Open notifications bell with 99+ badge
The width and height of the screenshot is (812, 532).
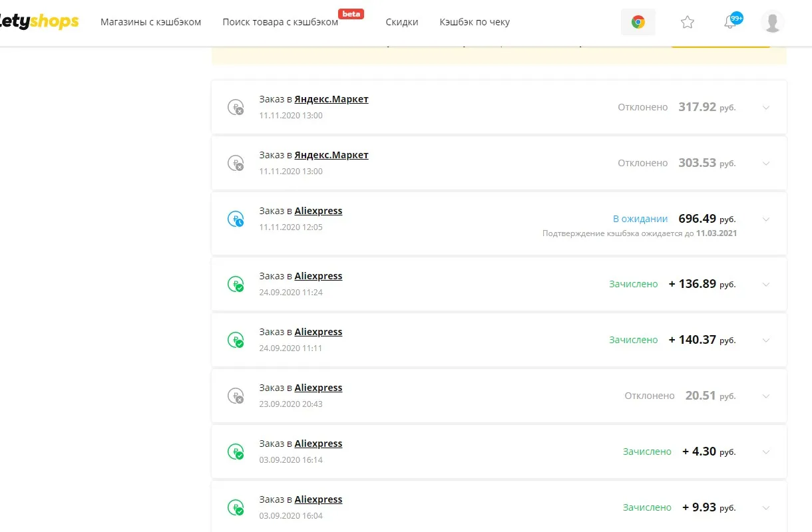pyautogui.click(x=732, y=21)
